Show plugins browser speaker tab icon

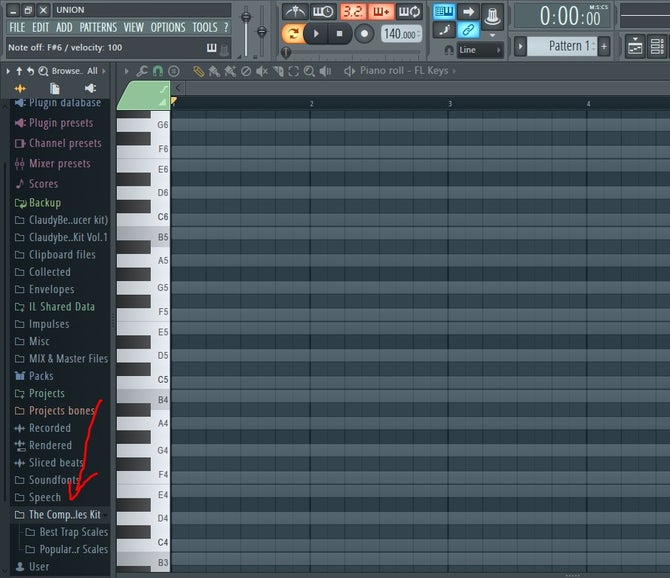point(90,88)
